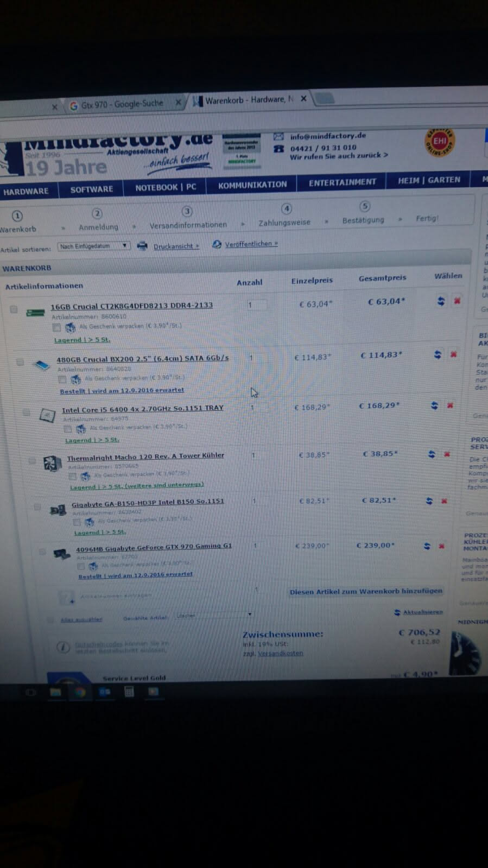Screen dimensions: 488x868
Task: Remove the 16GB Crucial RAM from cart
Action: coord(457,300)
